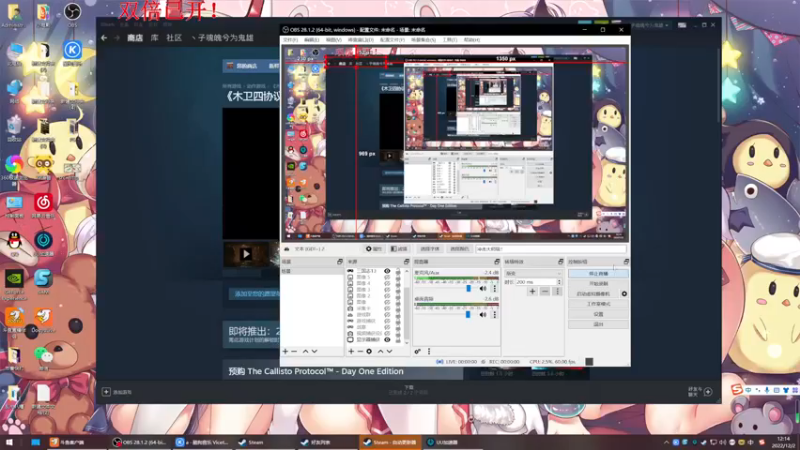Move selected source up in Sources
This screenshot has height=450, width=800.
[380, 352]
